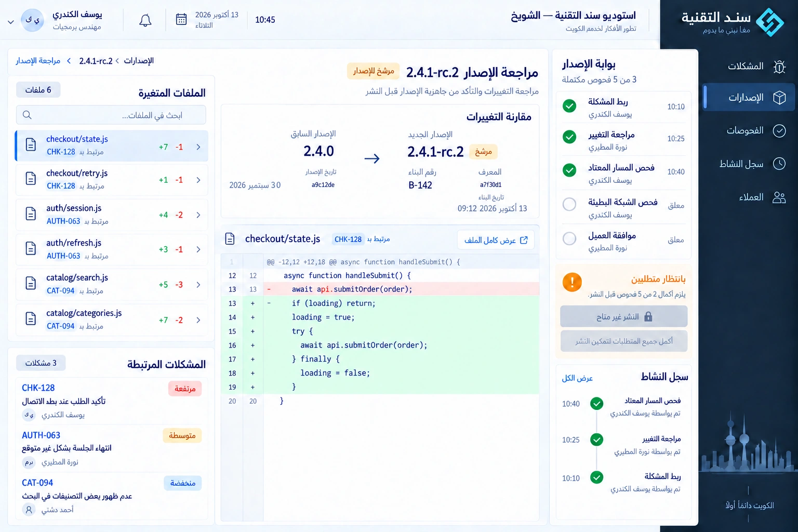Viewport: 798px width, 532px height.
Task: Open the notifications bell
Action: (x=145, y=20)
